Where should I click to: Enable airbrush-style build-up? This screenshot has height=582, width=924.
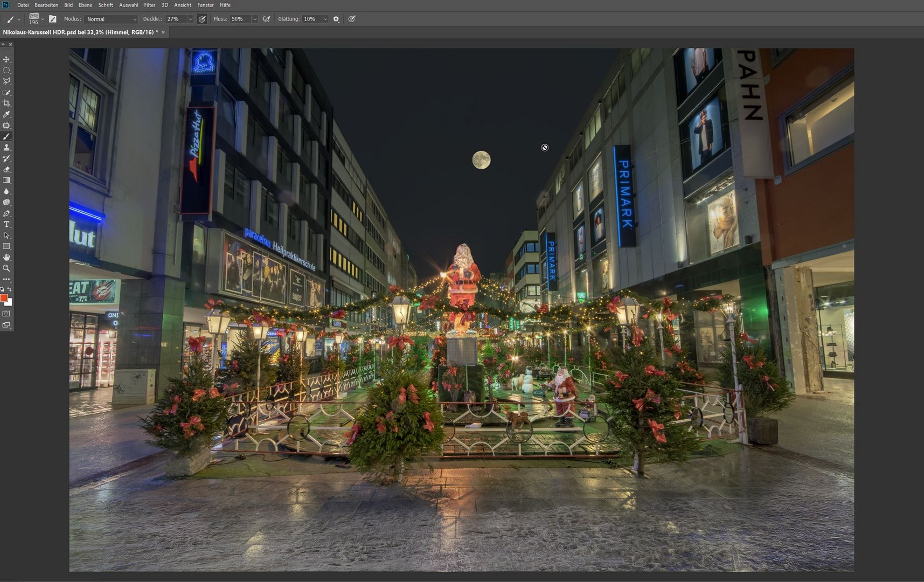(x=266, y=19)
